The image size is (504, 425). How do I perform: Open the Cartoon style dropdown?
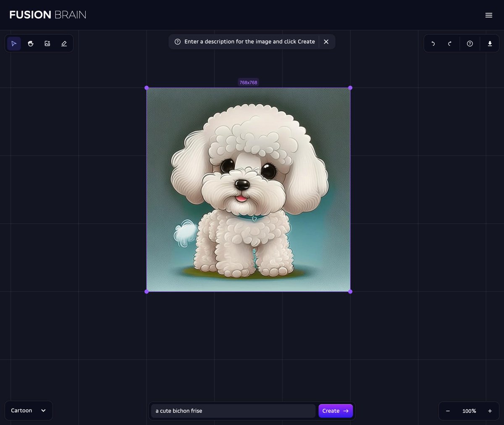click(29, 411)
